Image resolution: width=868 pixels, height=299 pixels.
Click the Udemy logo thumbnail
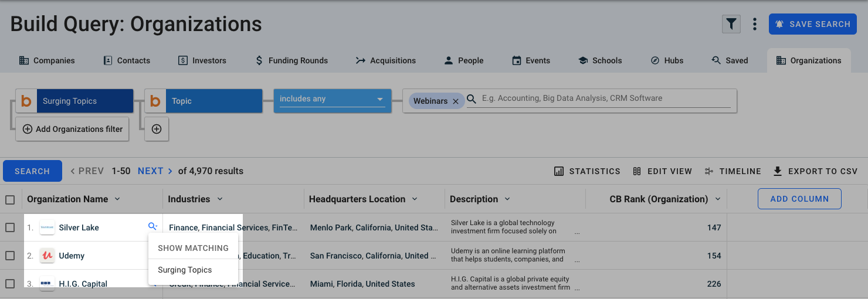point(47,256)
